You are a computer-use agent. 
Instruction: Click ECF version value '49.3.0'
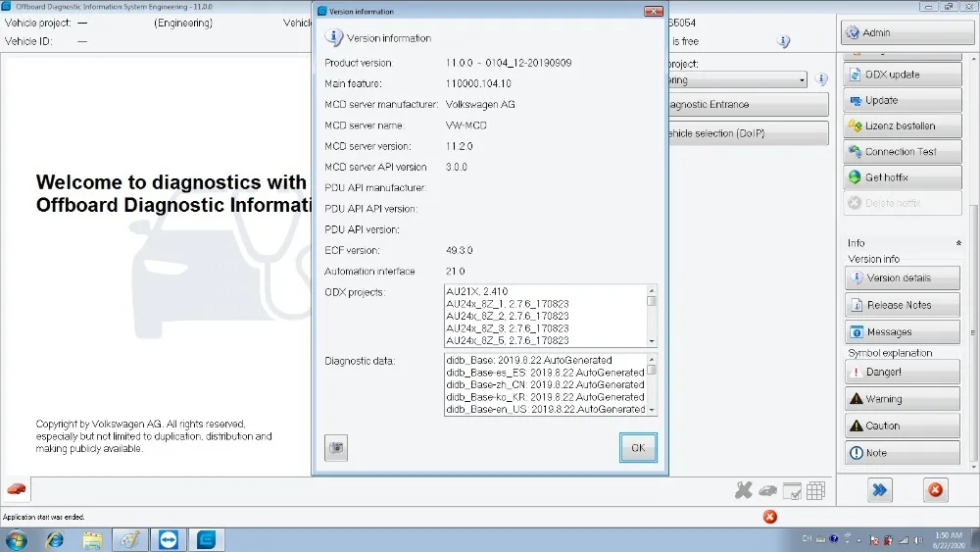(459, 251)
